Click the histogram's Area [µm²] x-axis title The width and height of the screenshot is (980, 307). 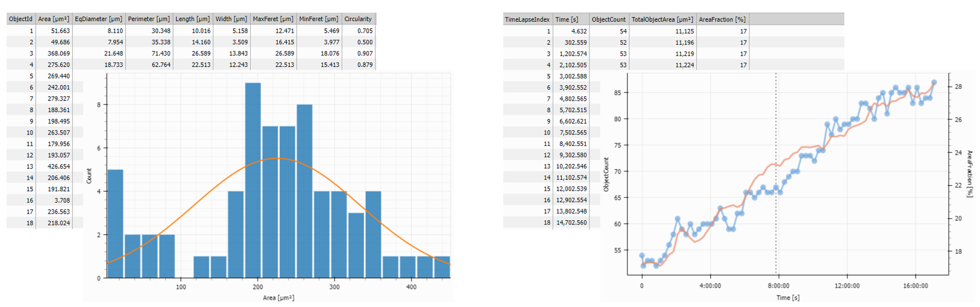[x=278, y=297]
